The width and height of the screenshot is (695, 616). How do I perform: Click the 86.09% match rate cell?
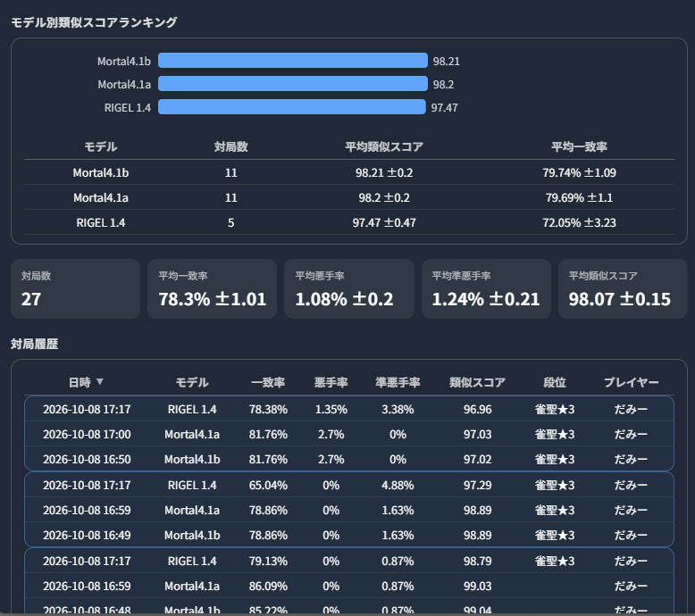(x=268, y=586)
